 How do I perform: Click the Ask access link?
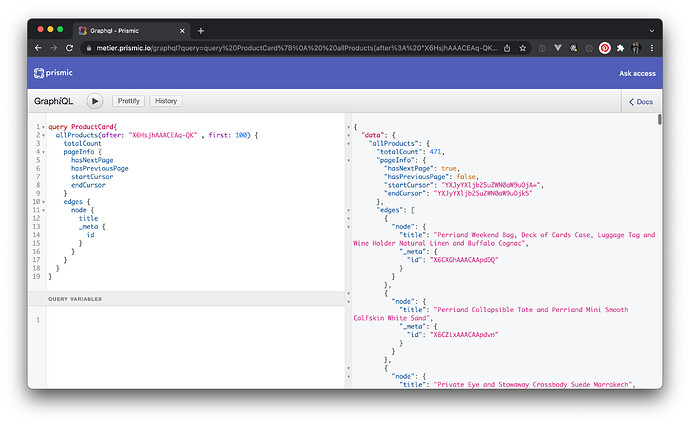tap(637, 73)
